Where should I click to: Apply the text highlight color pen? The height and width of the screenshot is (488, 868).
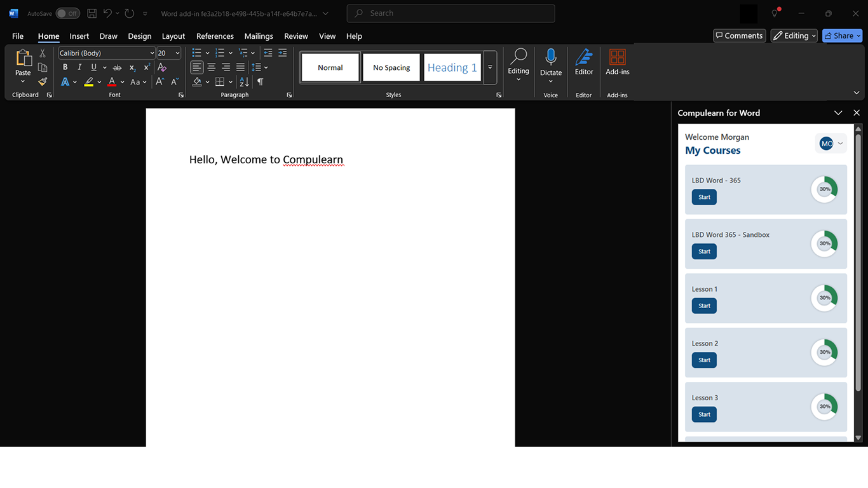(x=89, y=82)
